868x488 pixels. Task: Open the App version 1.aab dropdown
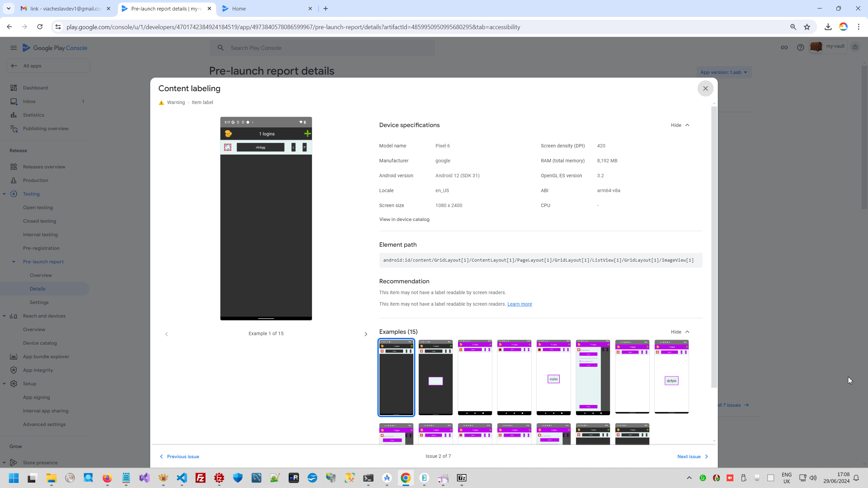(724, 72)
